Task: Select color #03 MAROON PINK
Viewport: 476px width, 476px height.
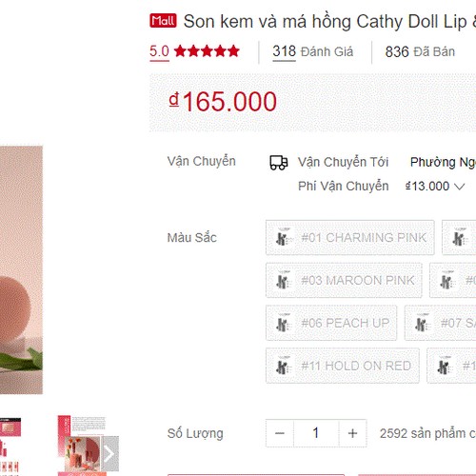Action: tap(344, 280)
